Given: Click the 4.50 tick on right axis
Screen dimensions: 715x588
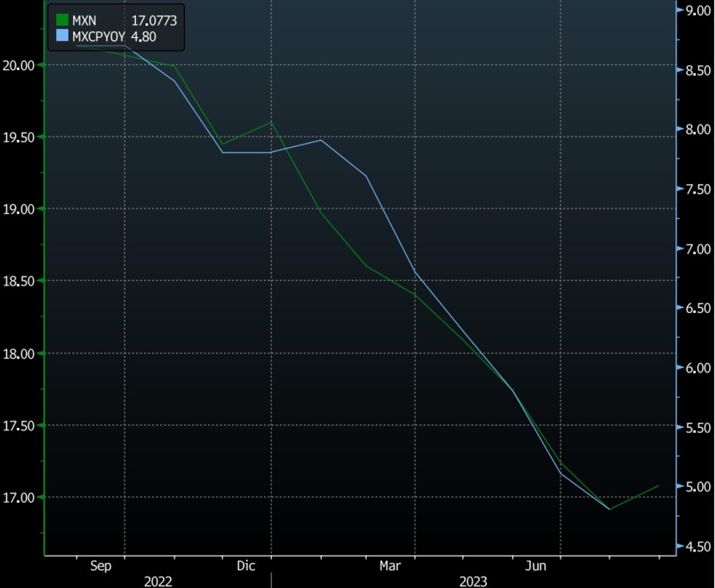Looking at the screenshot, I should pos(697,547).
